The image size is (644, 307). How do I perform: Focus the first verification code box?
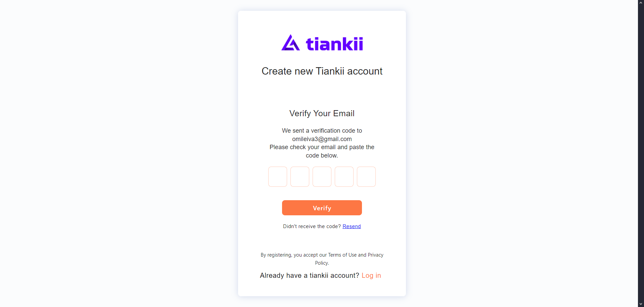point(278,177)
